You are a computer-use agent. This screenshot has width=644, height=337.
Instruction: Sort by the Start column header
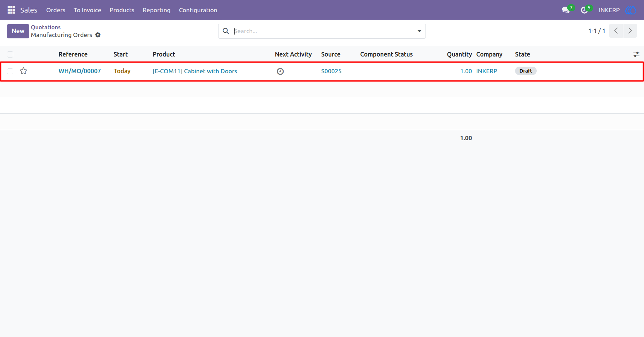pyautogui.click(x=121, y=54)
